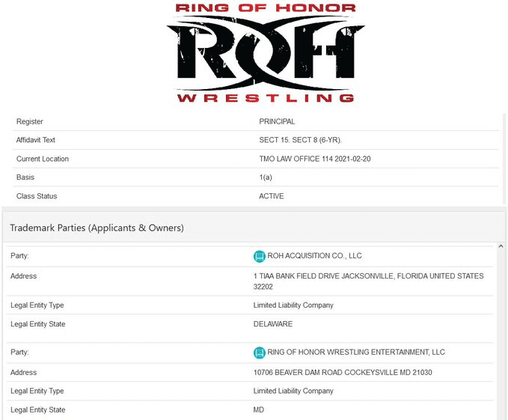Click the Affidavit Text row label
The height and width of the screenshot is (420, 508).
(36, 140)
